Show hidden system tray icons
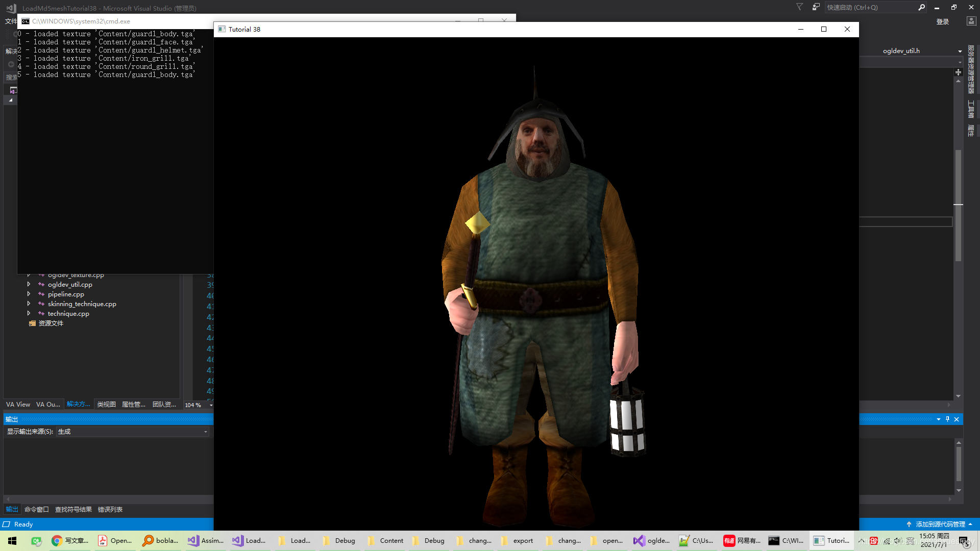The height and width of the screenshot is (551, 980). click(862, 541)
